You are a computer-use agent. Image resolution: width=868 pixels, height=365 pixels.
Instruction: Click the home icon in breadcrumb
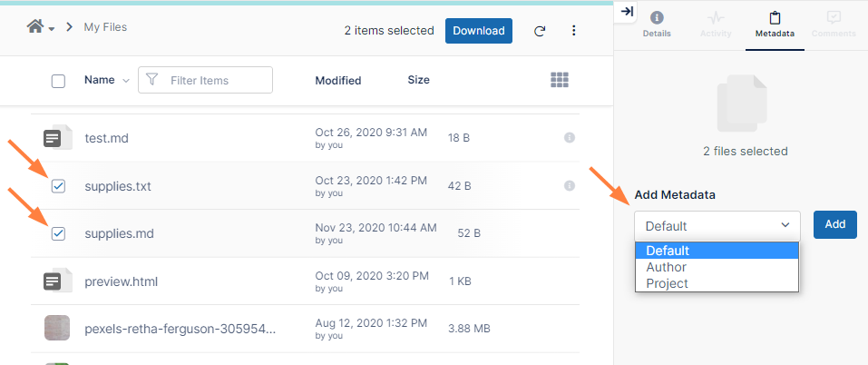pos(35,27)
